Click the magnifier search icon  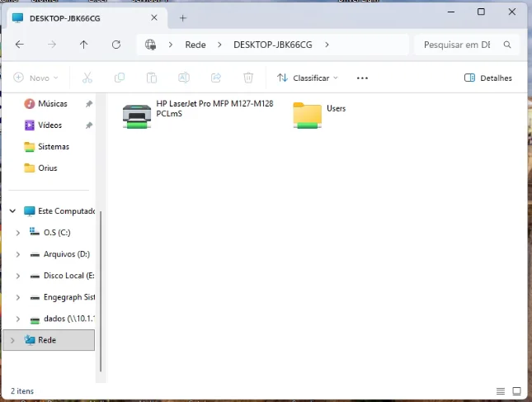pyautogui.click(x=507, y=45)
